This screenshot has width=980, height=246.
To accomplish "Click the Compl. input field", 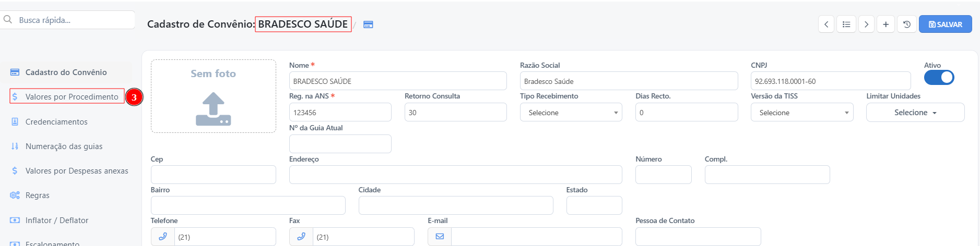I will click(x=768, y=175).
